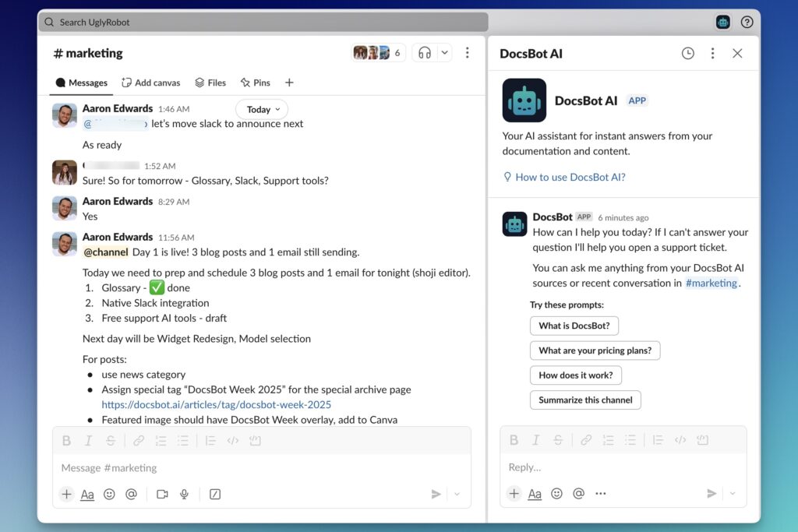This screenshot has width=798, height=532.
Task: Click the Summarize this channel prompt
Action: click(585, 400)
